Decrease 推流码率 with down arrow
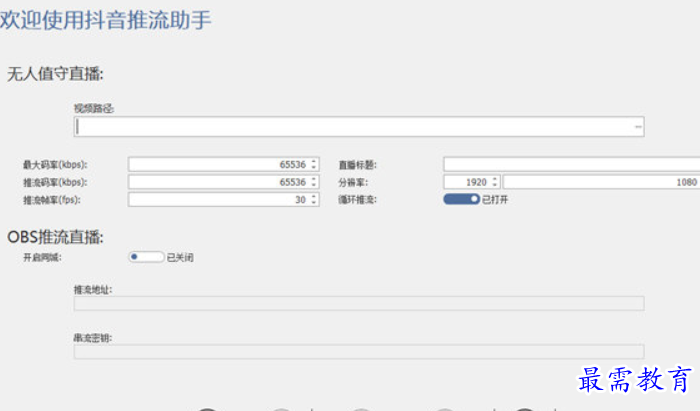 (313, 185)
